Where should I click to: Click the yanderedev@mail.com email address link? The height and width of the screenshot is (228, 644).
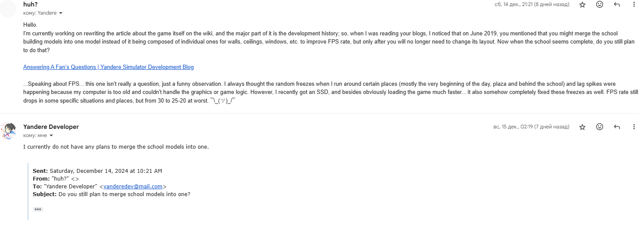[133, 187]
